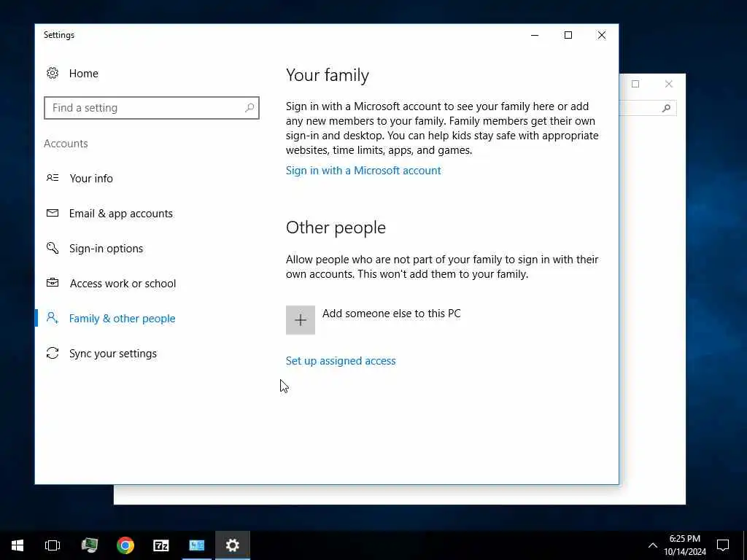Click the Other people heading
This screenshot has width=747, height=560.
coord(336,227)
